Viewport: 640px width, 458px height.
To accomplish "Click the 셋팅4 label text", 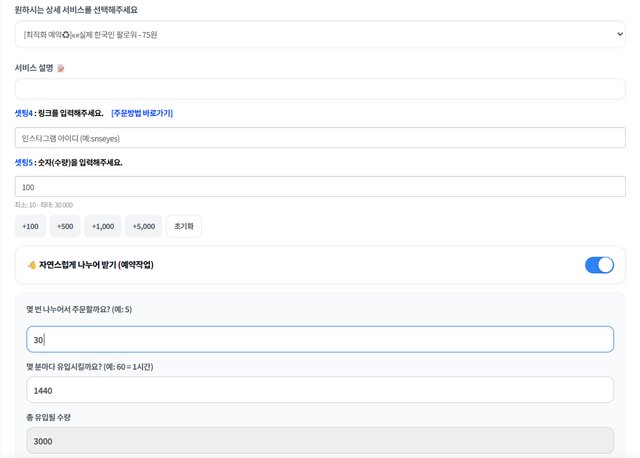I will (x=24, y=113).
